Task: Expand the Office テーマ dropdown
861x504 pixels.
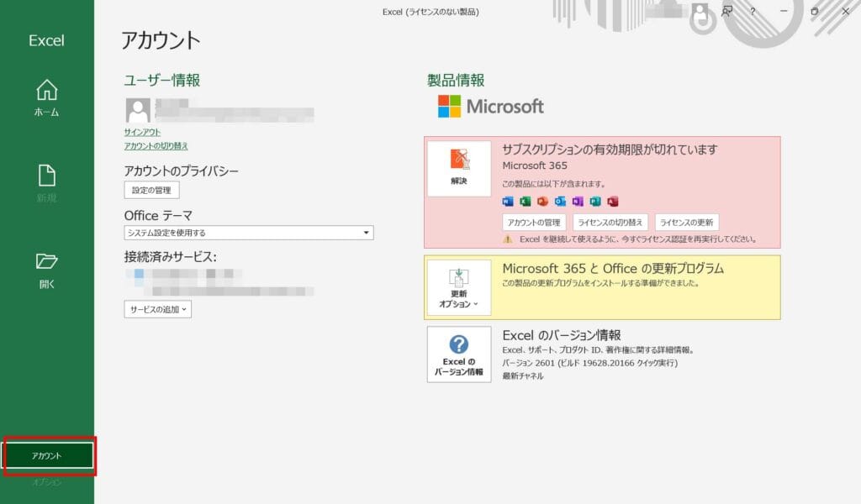Action: point(367,233)
